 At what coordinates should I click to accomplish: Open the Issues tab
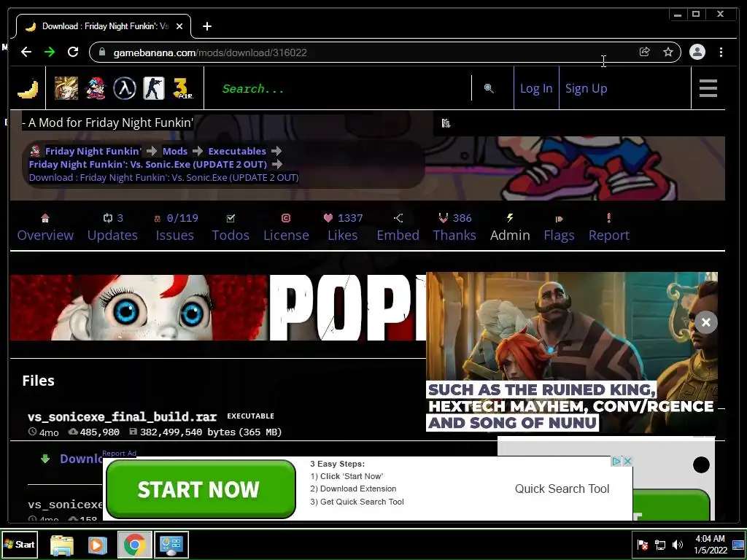(x=175, y=227)
